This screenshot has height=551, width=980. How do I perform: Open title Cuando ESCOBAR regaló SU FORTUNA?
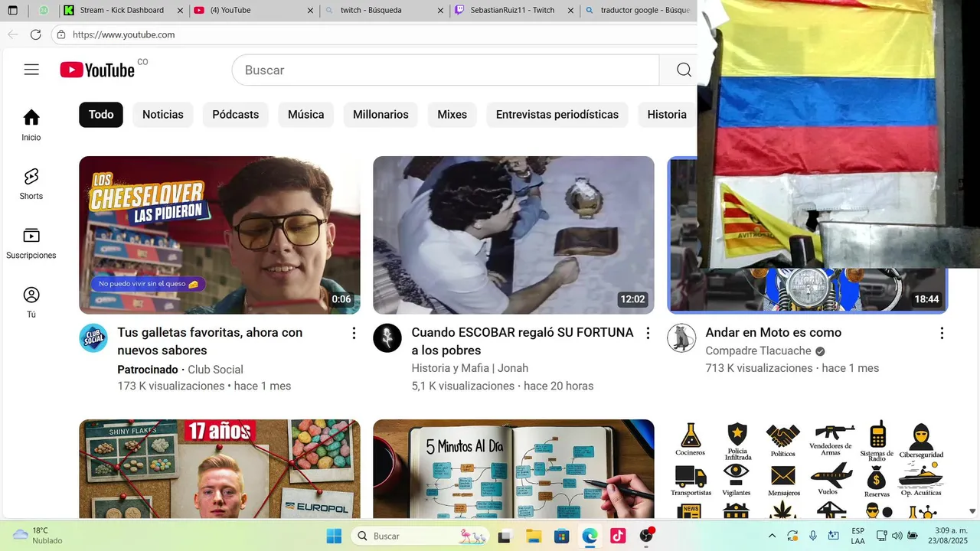tap(522, 341)
